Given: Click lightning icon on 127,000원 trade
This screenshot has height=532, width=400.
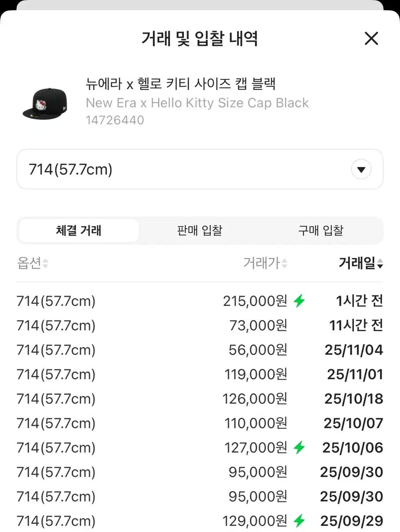Looking at the screenshot, I should coord(299,448).
